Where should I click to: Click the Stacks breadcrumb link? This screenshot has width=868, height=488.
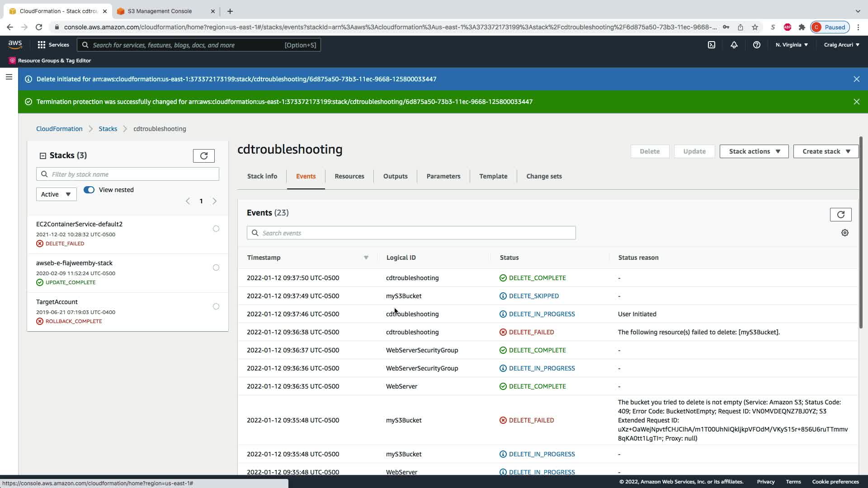click(108, 129)
